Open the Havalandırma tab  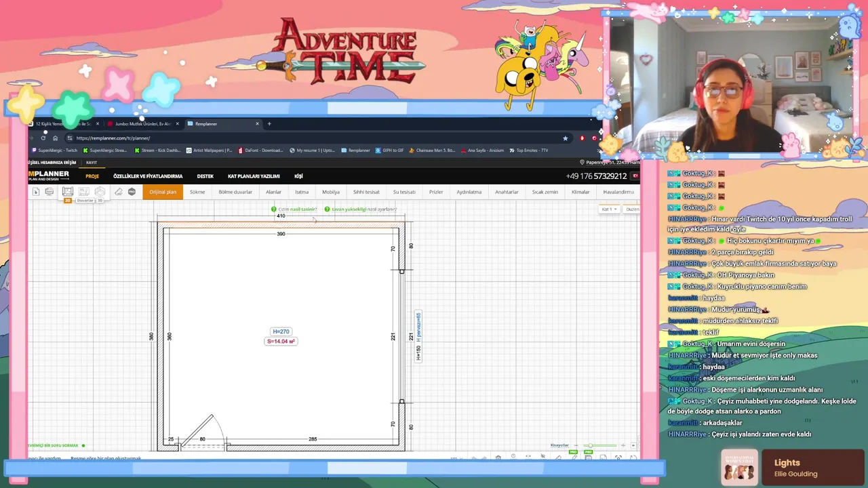click(x=618, y=192)
